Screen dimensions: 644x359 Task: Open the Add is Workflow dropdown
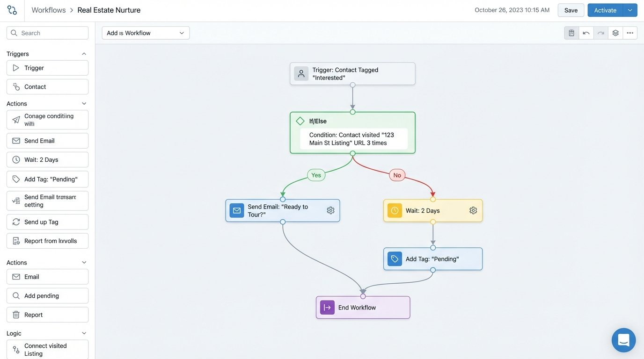(145, 33)
